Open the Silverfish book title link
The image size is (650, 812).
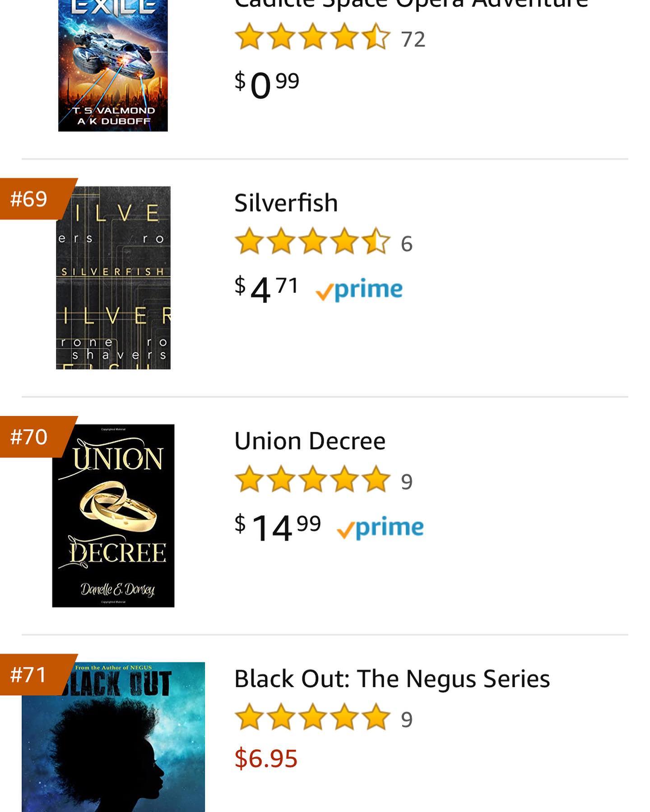click(x=286, y=203)
